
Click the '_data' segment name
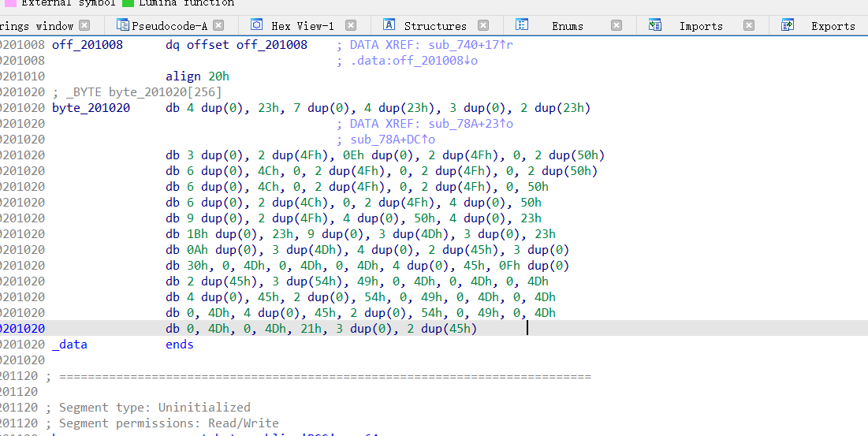pos(69,345)
